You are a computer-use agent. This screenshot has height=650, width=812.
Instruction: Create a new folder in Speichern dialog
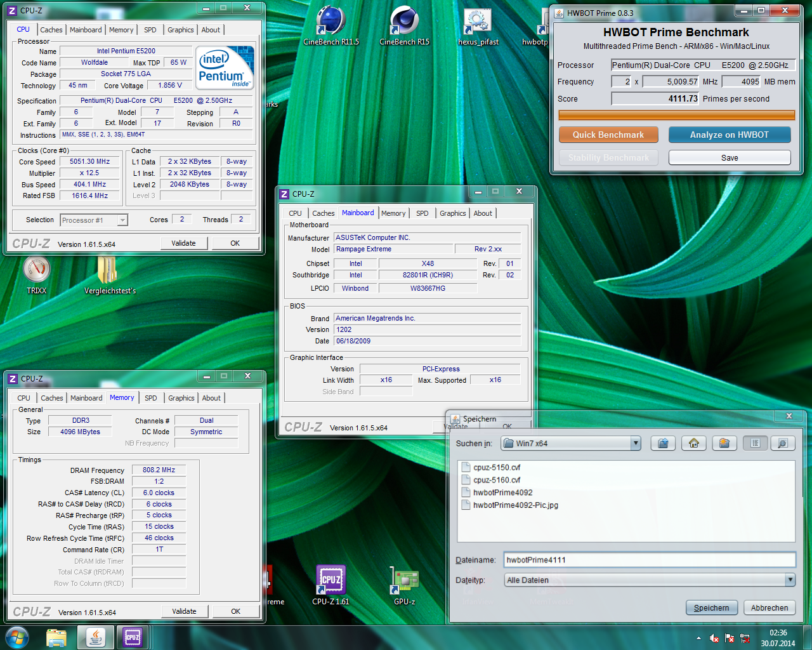tap(724, 443)
